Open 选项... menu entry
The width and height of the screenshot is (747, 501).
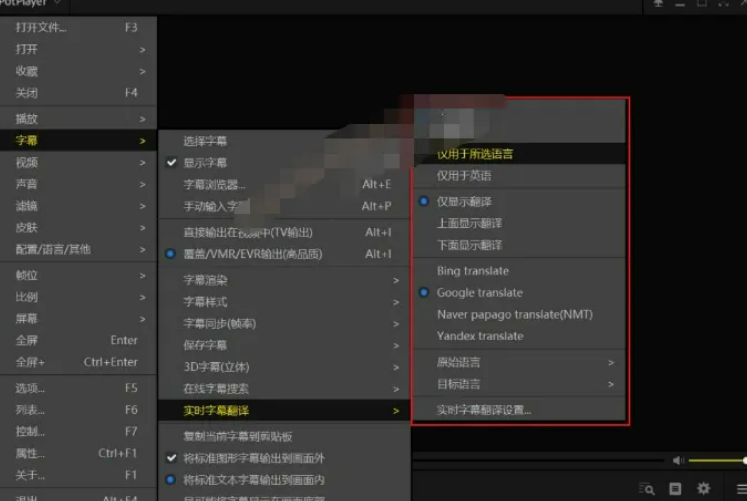[x=78, y=389]
